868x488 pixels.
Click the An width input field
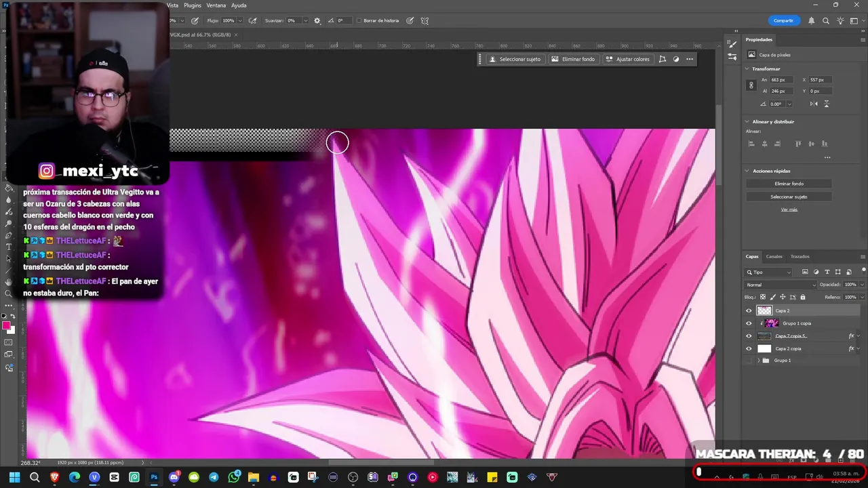click(x=781, y=80)
